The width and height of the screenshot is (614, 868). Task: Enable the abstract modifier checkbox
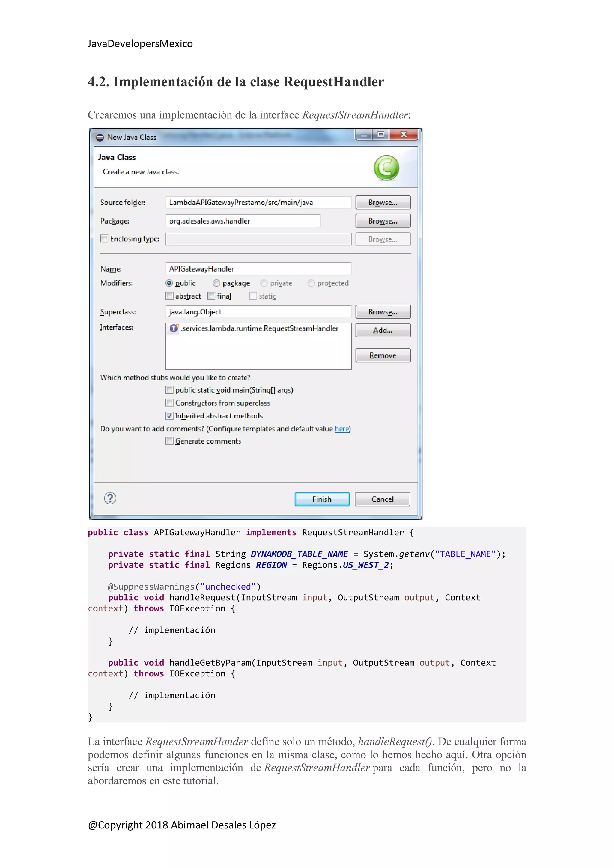pyautogui.click(x=169, y=296)
